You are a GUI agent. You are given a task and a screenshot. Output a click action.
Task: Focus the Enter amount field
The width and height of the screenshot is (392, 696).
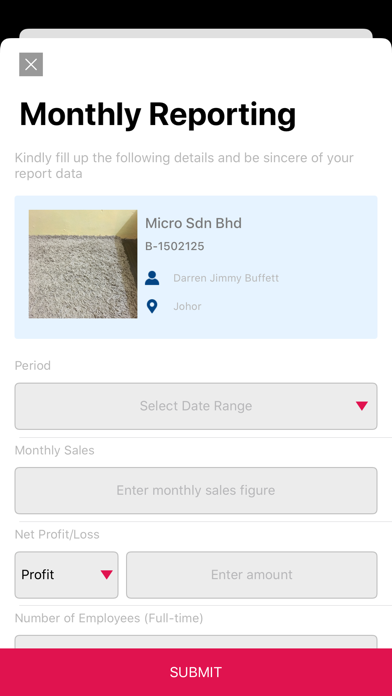(x=252, y=575)
